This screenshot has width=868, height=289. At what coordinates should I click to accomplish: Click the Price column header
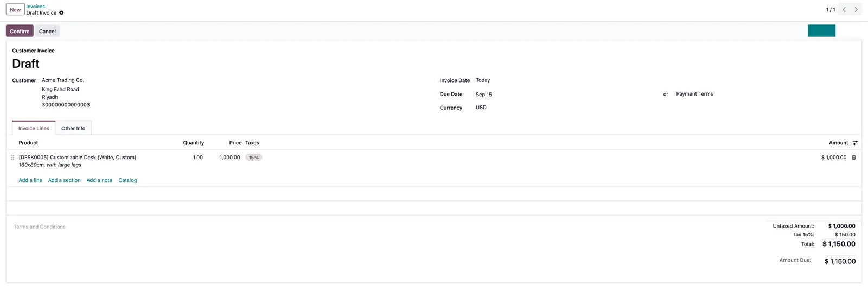click(235, 143)
